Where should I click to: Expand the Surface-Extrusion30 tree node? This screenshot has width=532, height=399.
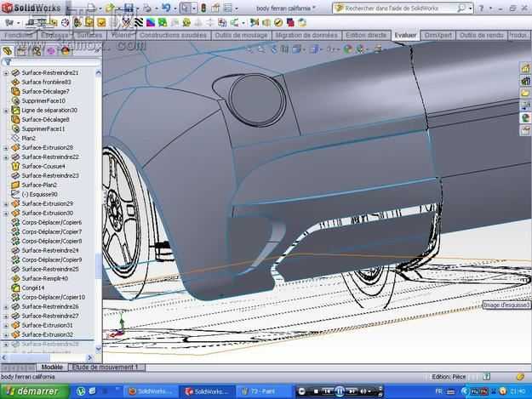(6, 214)
